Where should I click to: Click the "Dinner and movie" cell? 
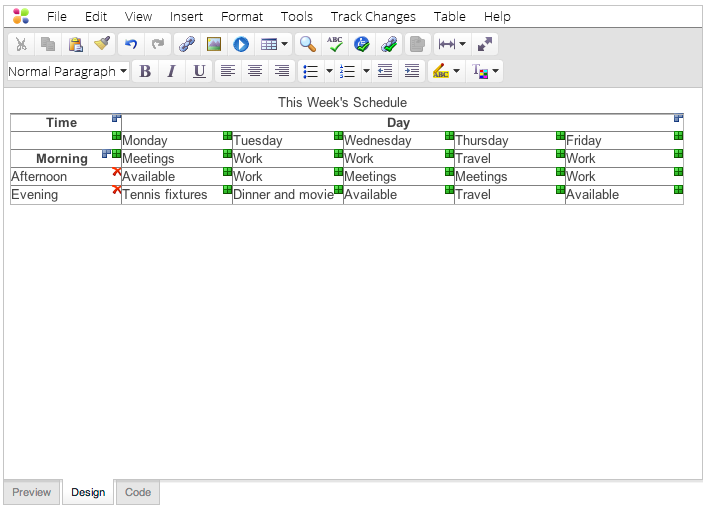pyautogui.click(x=288, y=195)
